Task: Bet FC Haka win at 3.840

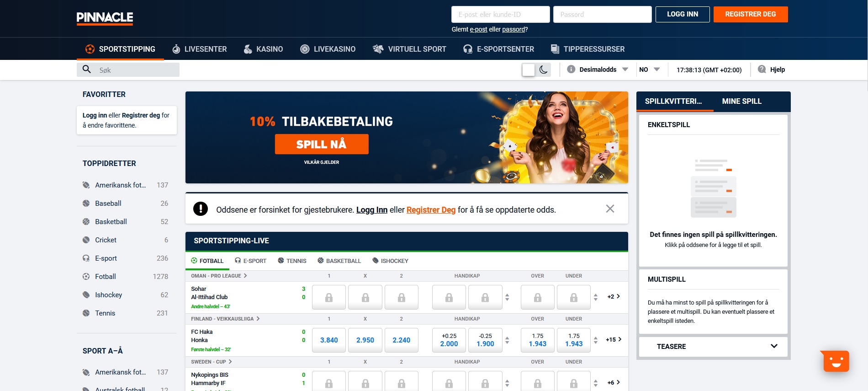Action: (x=329, y=340)
